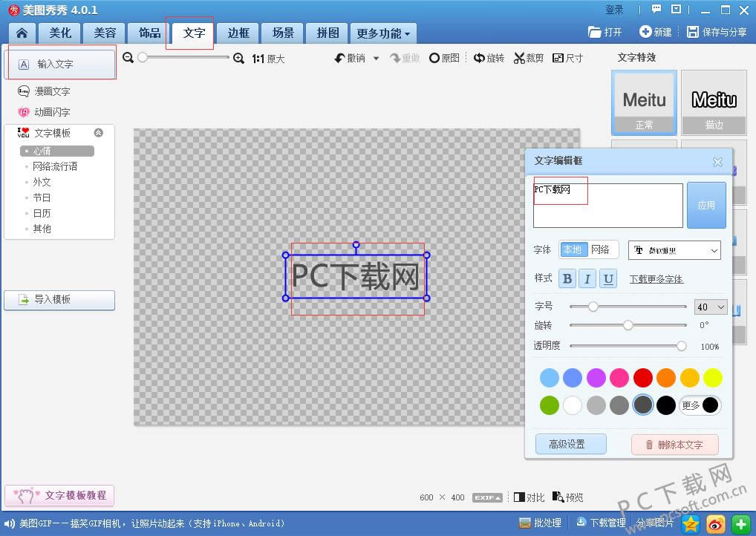Image resolution: width=756 pixels, height=536 pixels.
Task: Click the undo (撤销) arrow icon
Action: (340, 58)
